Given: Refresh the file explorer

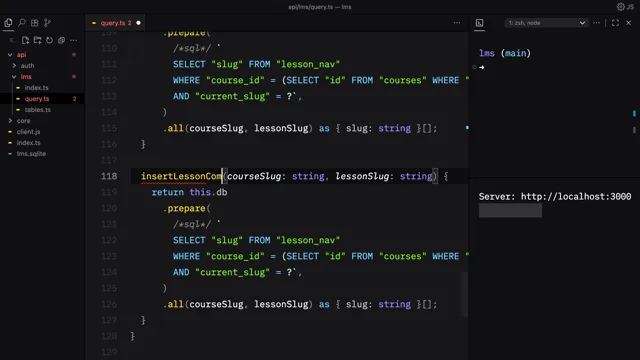Looking at the screenshot, I should click(49, 40).
